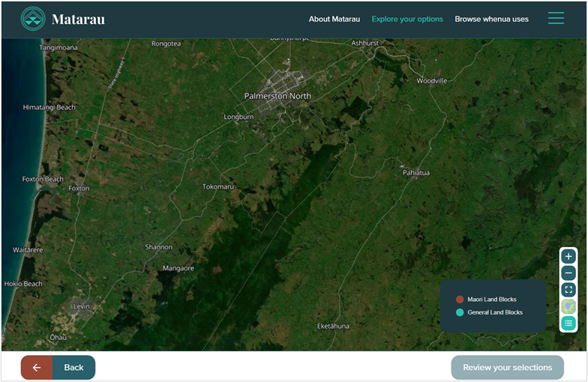Click the Shannon map label
Viewport: 588px width, 382px height.
point(159,247)
